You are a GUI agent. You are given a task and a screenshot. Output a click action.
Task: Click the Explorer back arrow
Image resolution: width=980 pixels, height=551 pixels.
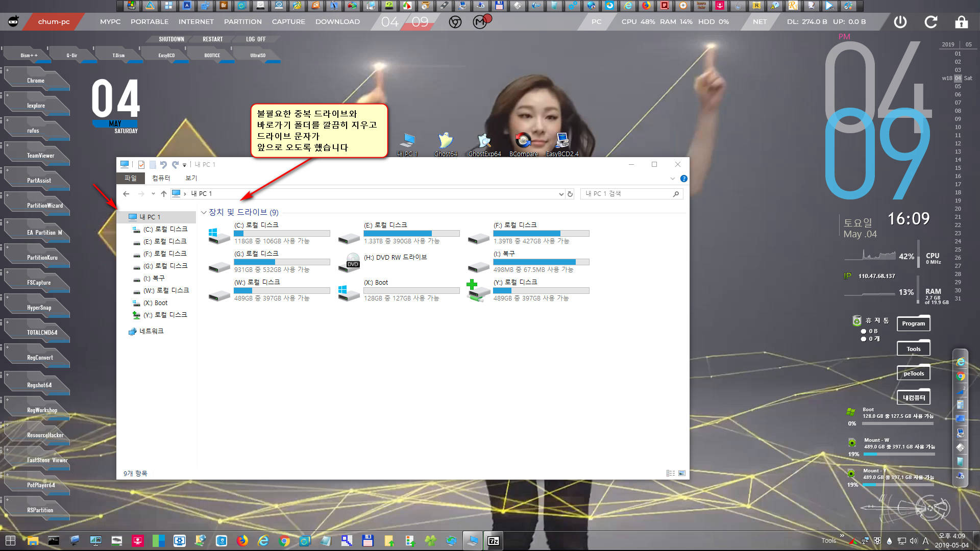tap(126, 194)
